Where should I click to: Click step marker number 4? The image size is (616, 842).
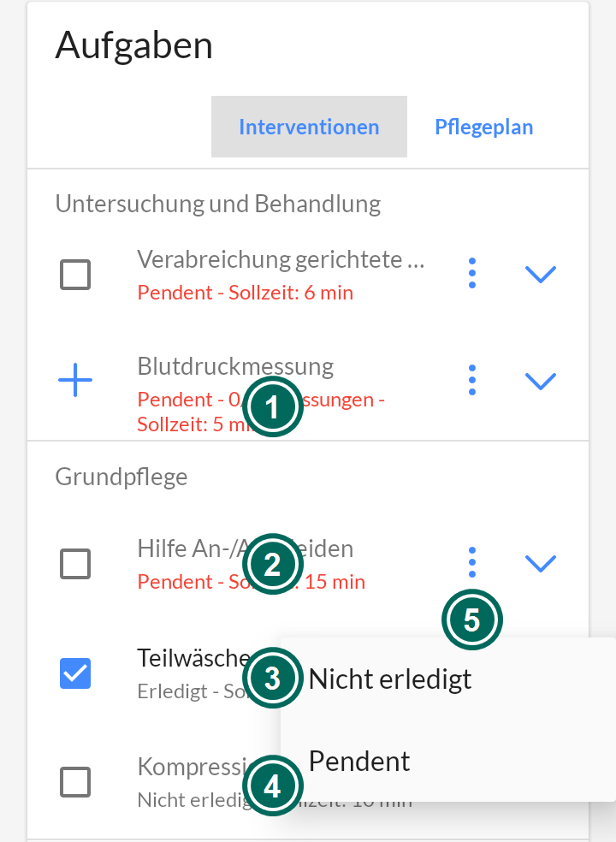click(x=273, y=786)
